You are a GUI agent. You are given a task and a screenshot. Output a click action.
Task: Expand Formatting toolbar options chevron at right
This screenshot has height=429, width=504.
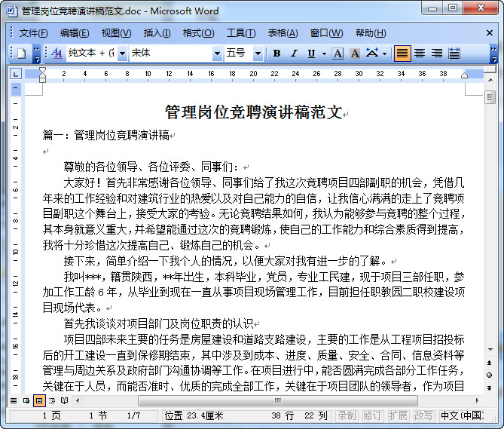[493, 54]
